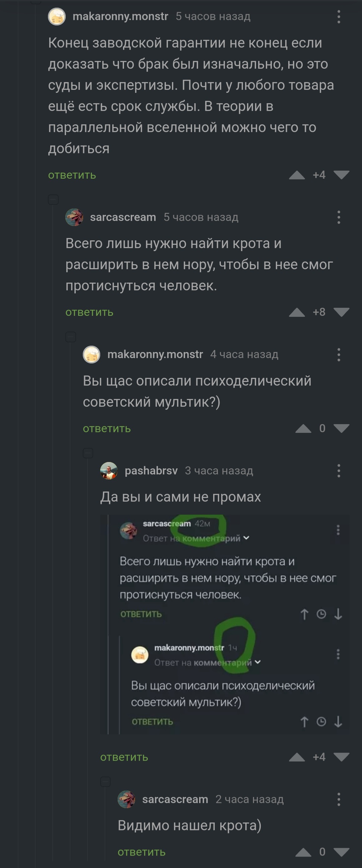The width and height of the screenshot is (362, 868).
Task: Downvote makaronny.monstr's top comment rated +4
Action: (x=342, y=175)
